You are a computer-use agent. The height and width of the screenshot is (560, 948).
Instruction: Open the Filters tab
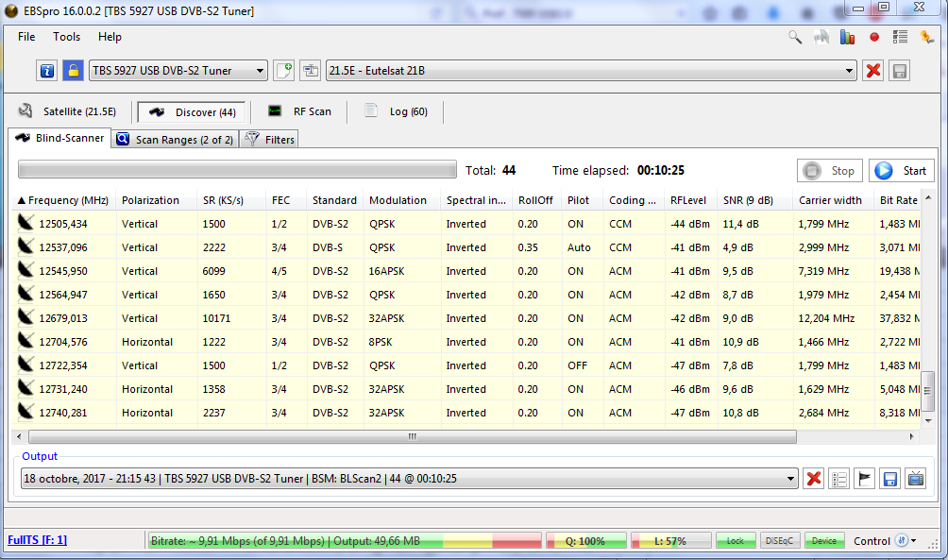270,139
